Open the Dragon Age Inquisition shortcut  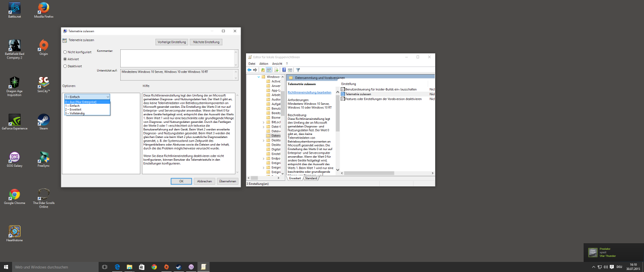pos(15,86)
